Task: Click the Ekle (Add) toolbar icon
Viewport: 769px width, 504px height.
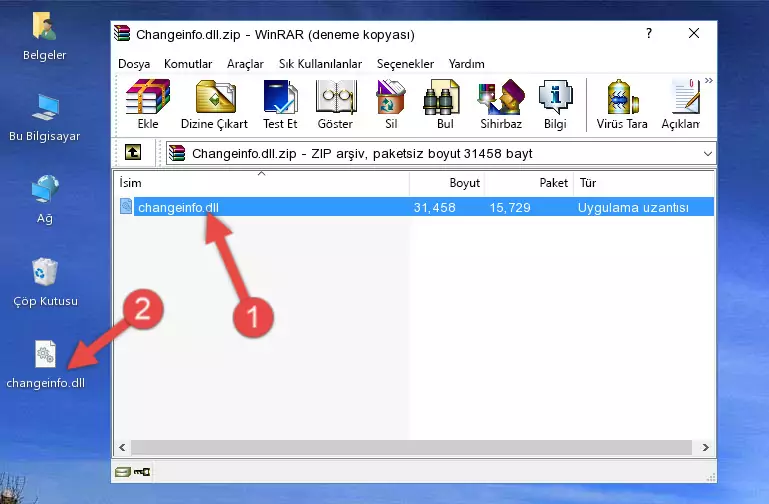Action: [x=148, y=104]
